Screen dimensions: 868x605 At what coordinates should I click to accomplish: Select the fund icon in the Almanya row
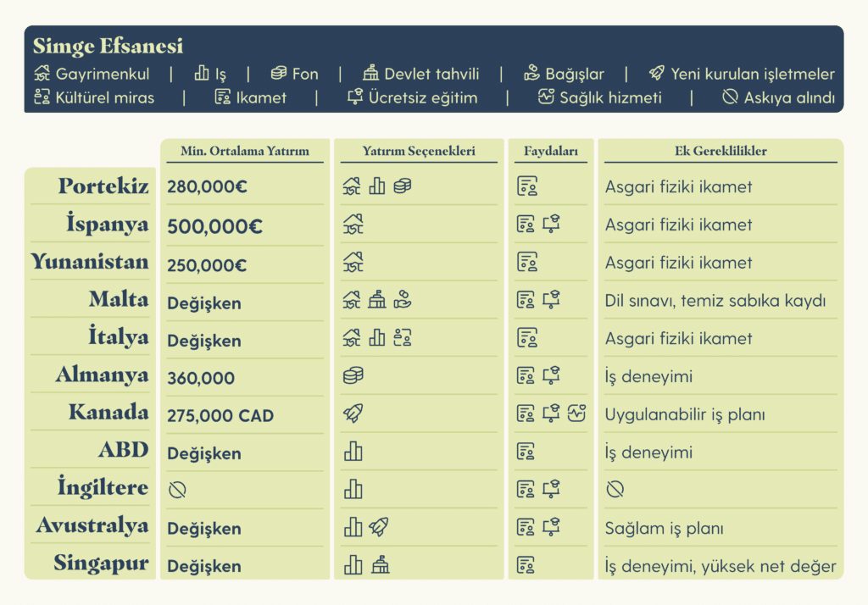353,375
